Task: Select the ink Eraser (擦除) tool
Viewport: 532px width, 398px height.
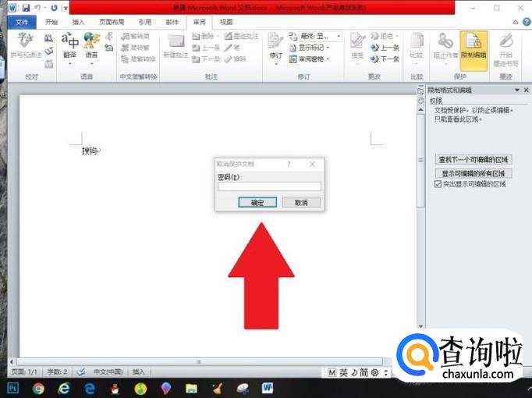Action: pos(235,59)
